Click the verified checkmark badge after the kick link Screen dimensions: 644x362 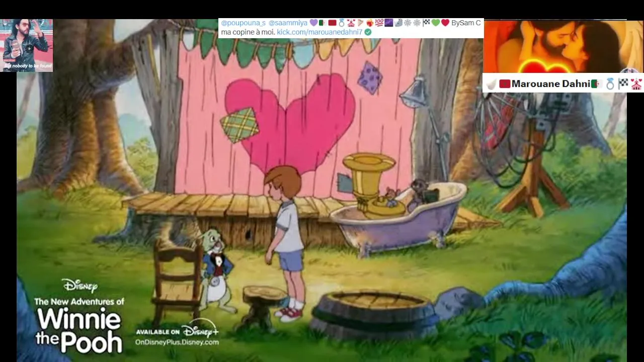368,32
